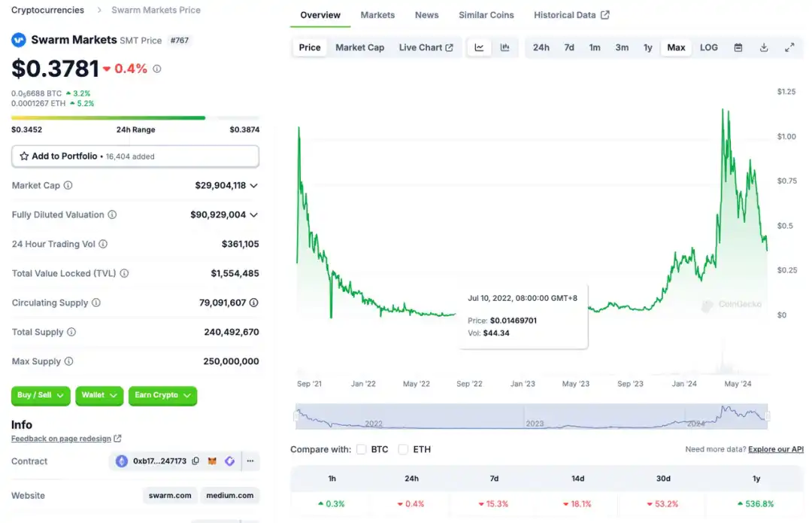Click Add to Portfolio button
812x523 pixels.
(135, 157)
